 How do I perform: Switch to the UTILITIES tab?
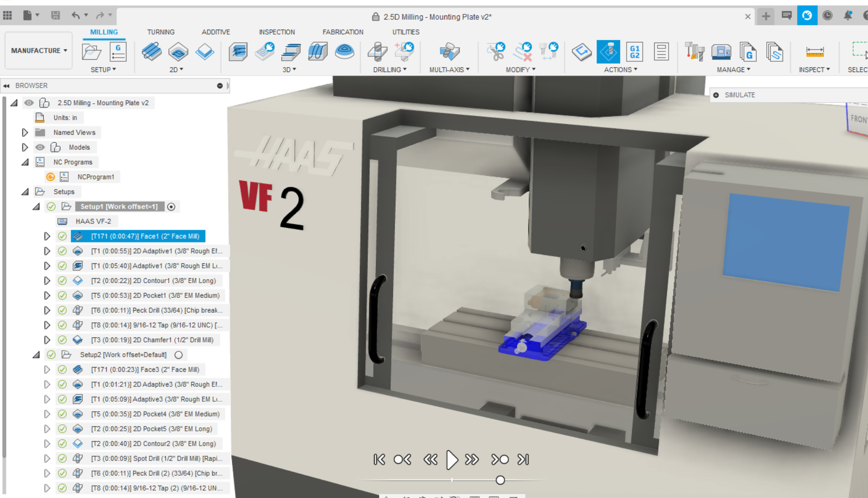pyautogui.click(x=406, y=32)
